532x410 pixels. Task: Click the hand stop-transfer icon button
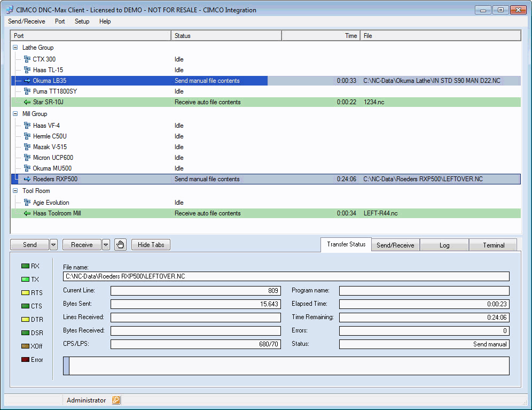tap(120, 245)
